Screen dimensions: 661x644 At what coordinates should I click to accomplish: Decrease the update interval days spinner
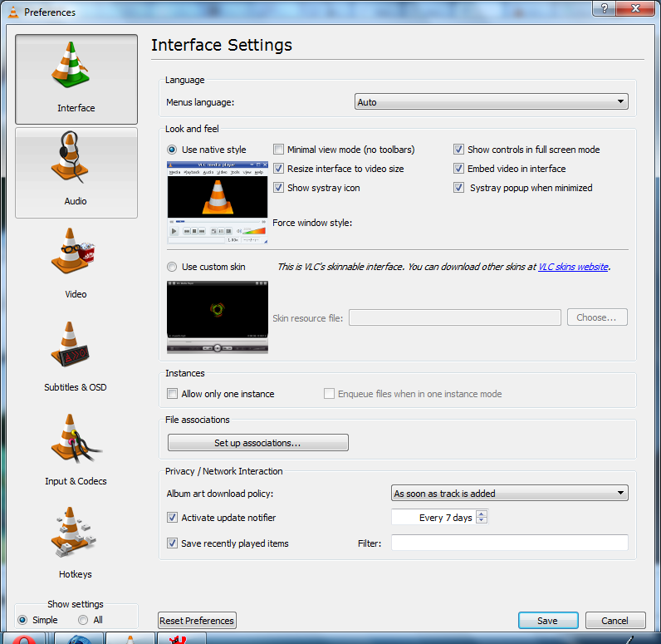coord(482,520)
